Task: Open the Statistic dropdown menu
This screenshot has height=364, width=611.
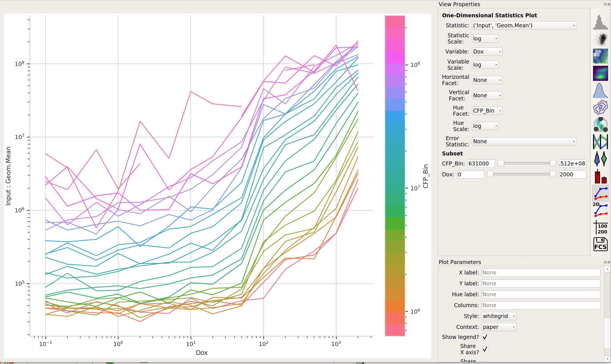Action: [524, 26]
